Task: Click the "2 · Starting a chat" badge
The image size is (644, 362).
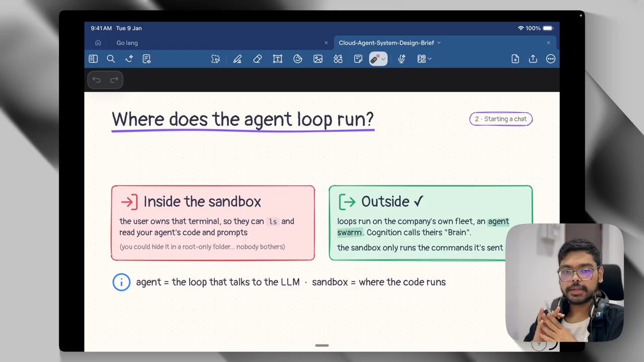Action: [501, 119]
